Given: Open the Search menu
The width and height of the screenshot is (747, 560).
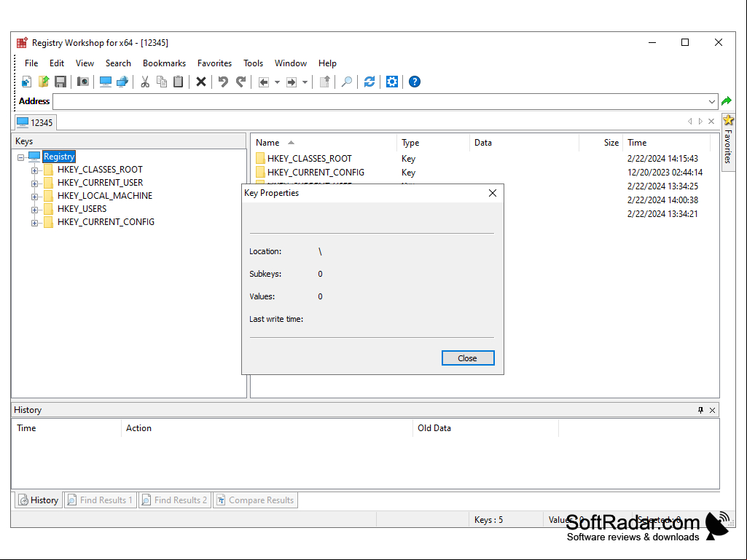Looking at the screenshot, I should pyautogui.click(x=118, y=63).
